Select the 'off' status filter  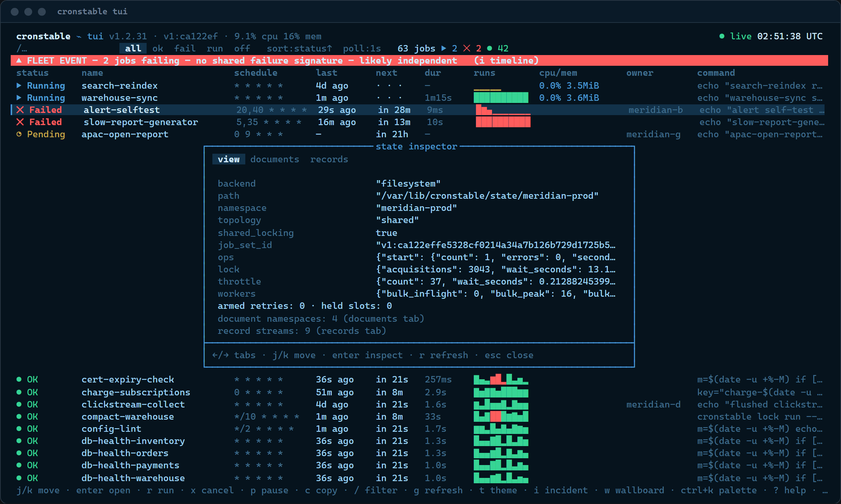click(x=242, y=48)
